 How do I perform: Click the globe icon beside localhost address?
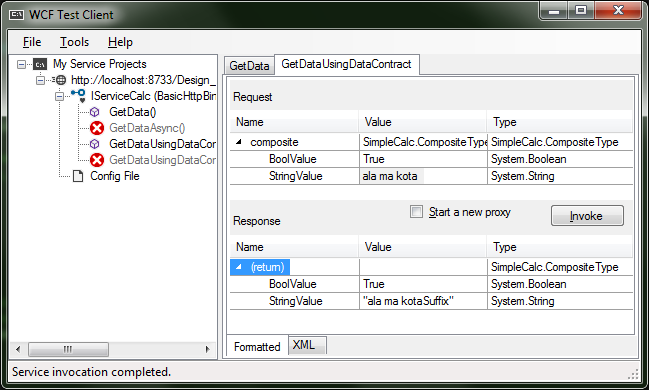point(61,80)
